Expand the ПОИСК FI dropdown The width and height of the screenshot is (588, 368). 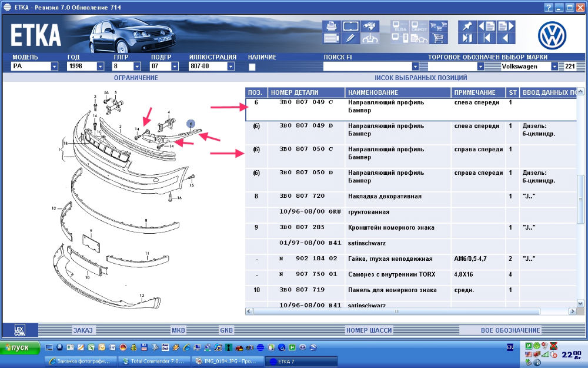(415, 67)
